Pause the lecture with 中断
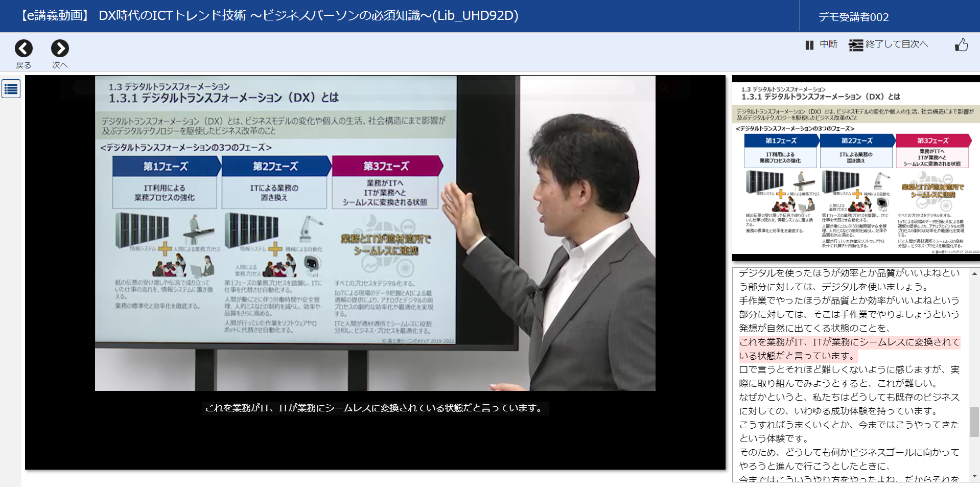Screen dimensions: 980x487 click(821, 44)
